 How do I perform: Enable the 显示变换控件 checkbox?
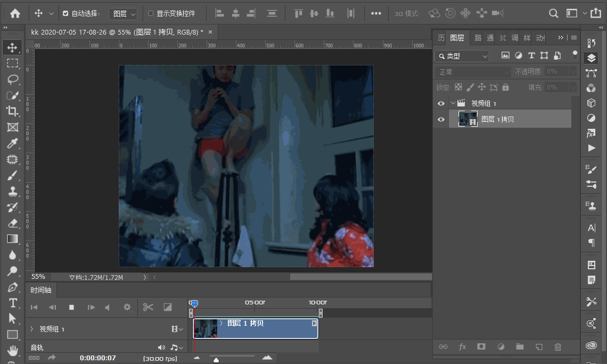click(151, 13)
